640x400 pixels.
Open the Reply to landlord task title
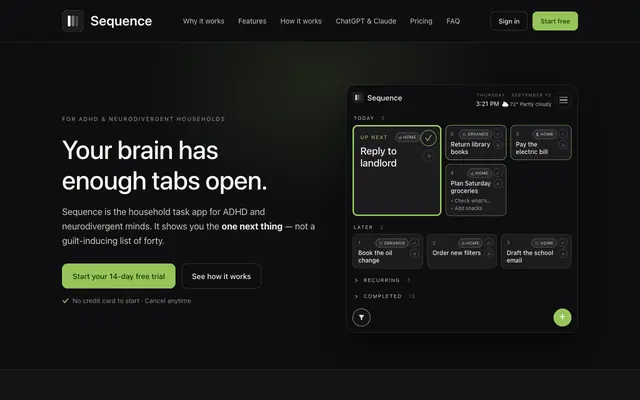[378, 157]
